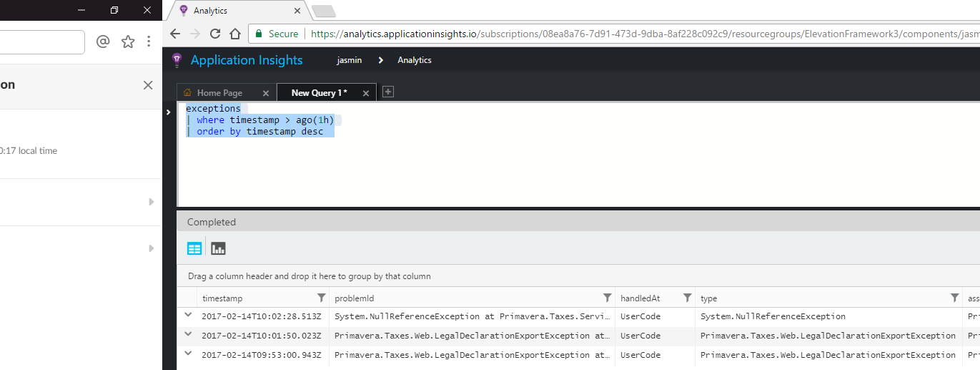Screen dimensions: 980x370
Task: Expand the 10:02:28.513Z result row
Action: click(x=188, y=315)
